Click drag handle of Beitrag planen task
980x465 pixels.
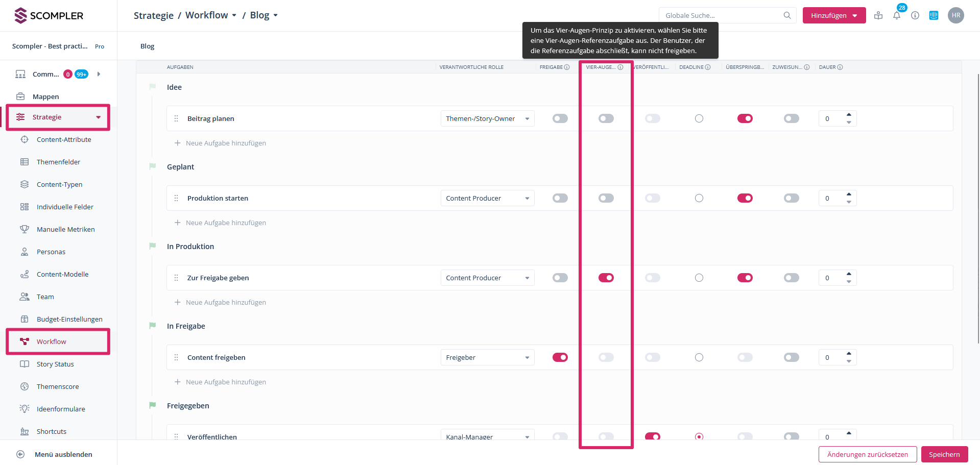tap(176, 118)
